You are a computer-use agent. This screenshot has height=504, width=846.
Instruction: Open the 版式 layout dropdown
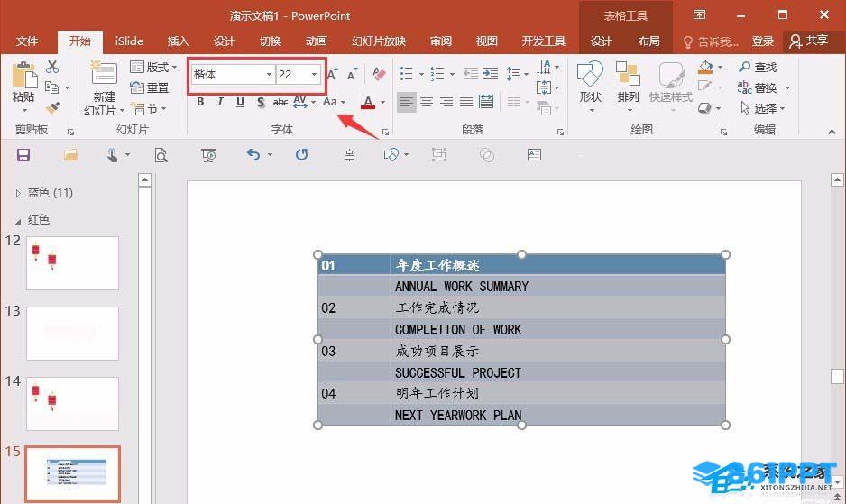pyautogui.click(x=153, y=67)
